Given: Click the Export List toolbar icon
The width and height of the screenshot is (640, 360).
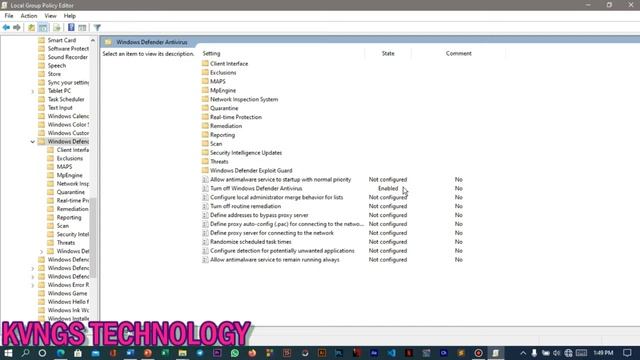Looking at the screenshot, I should pos(57,27).
